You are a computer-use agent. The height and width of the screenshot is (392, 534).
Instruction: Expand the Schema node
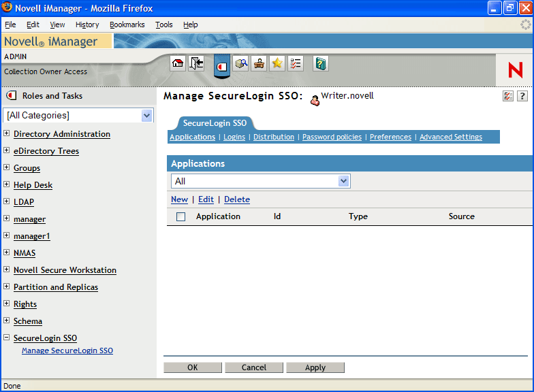pos(7,320)
